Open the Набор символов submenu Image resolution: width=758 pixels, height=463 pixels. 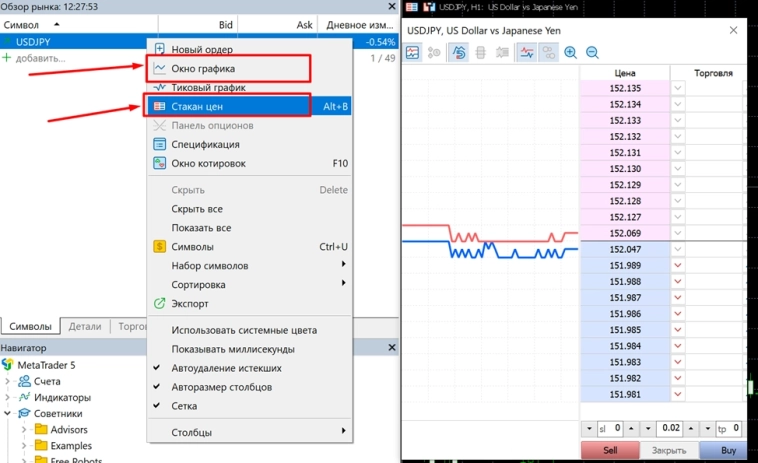click(x=250, y=265)
